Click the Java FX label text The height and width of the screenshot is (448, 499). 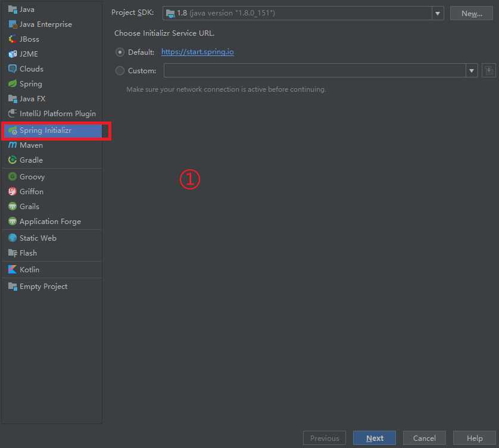(33, 99)
